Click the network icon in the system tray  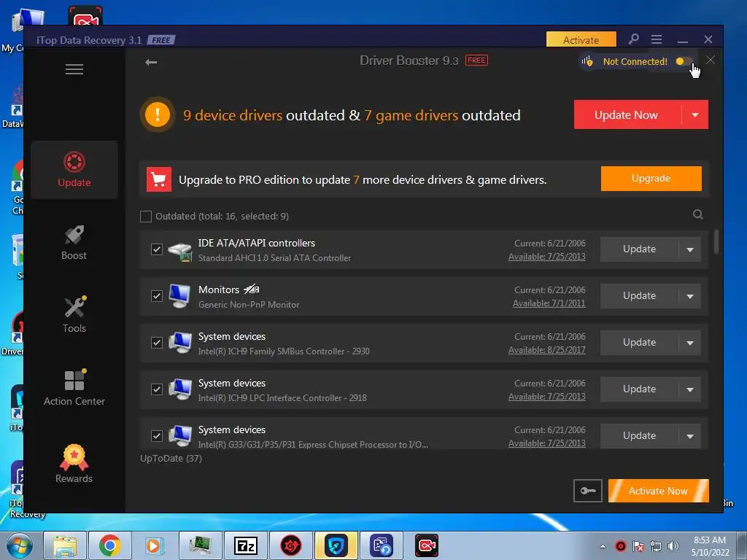point(656,546)
